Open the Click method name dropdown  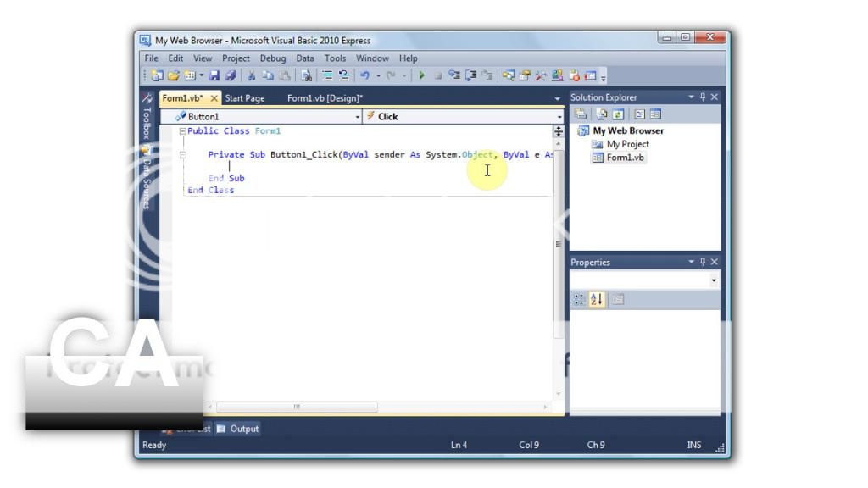(x=559, y=117)
